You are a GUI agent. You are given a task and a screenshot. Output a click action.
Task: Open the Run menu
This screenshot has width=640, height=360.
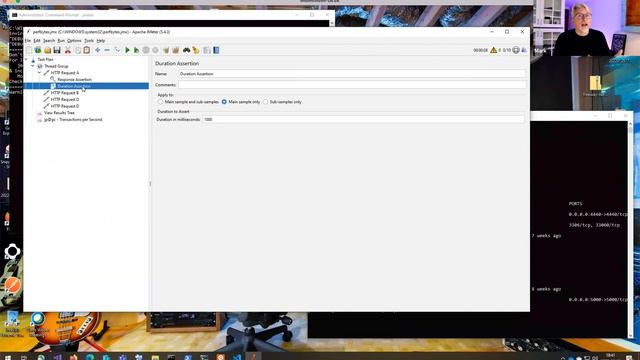(x=61, y=41)
